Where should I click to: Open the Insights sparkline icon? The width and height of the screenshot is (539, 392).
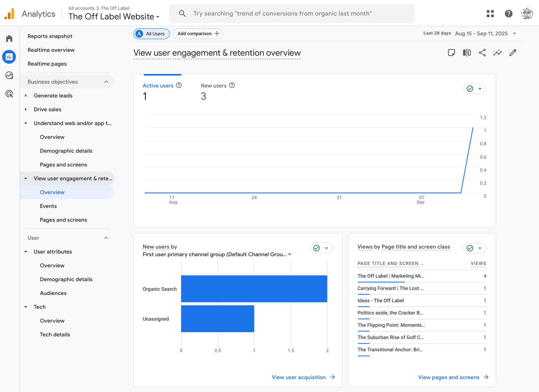(x=497, y=53)
